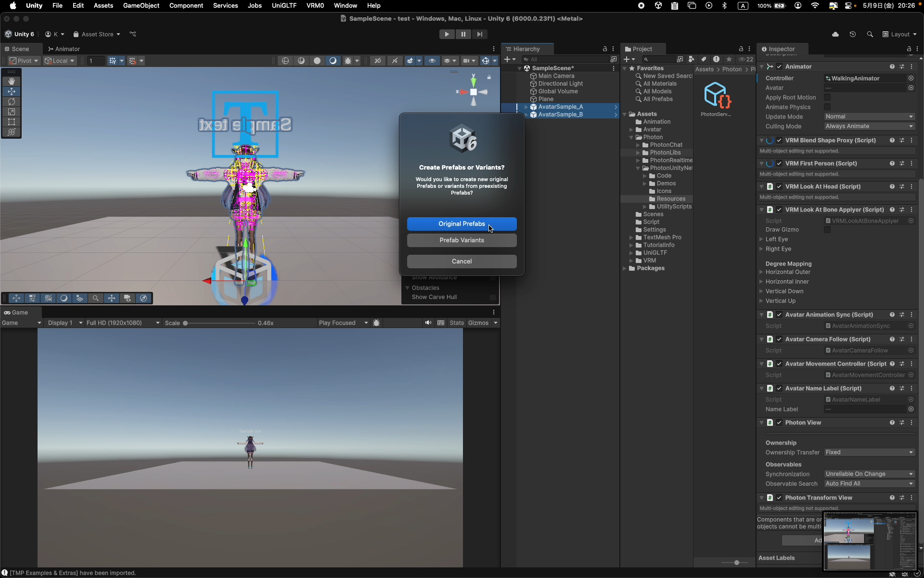The width and height of the screenshot is (924, 578).
Task: Click the Hierarchy create plus button
Action: click(509, 59)
